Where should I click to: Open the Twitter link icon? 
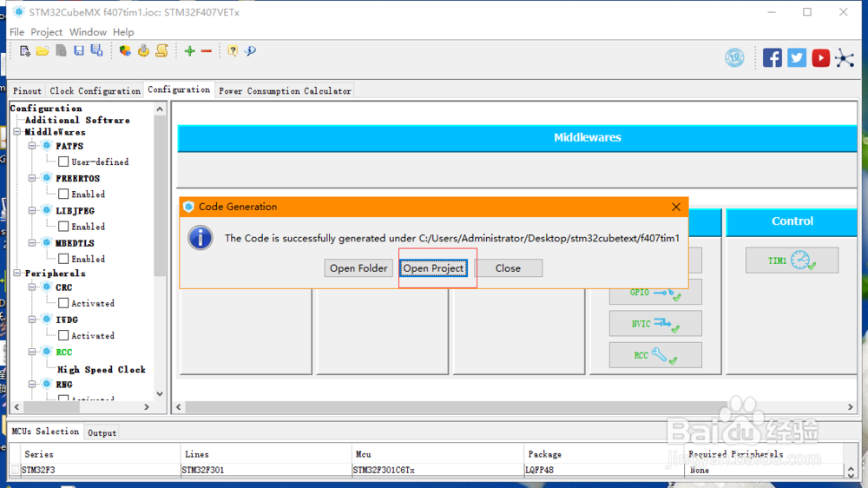coord(797,57)
